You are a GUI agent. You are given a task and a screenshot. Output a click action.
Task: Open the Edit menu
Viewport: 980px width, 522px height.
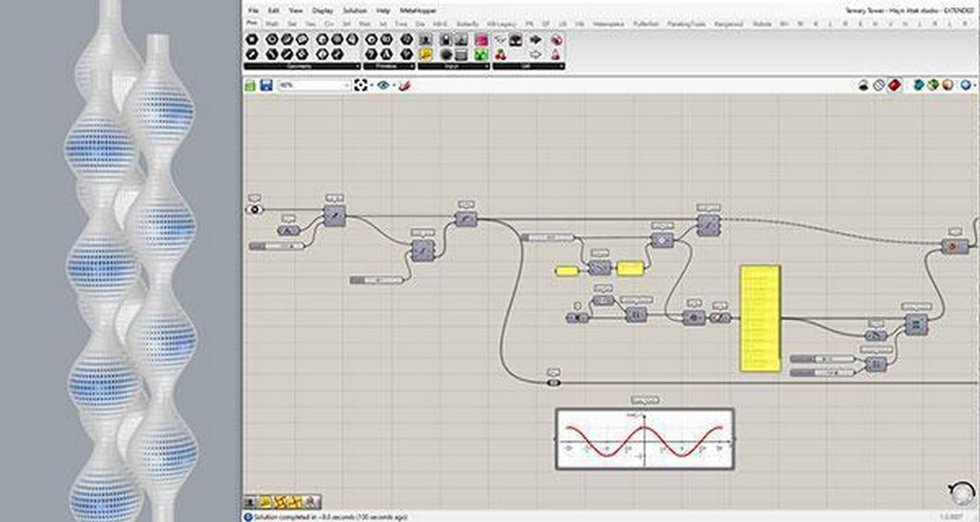[274, 10]
